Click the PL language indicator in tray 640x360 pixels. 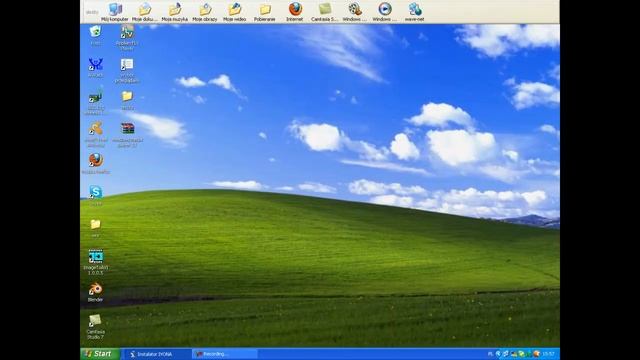tap(491, 354)
